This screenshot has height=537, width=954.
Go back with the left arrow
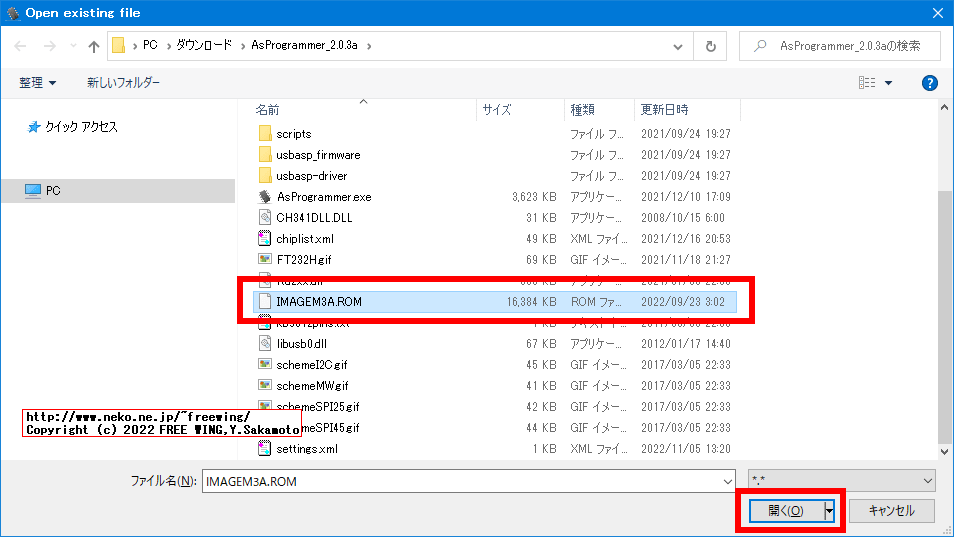pyautogui.click(x=20, y=46)
